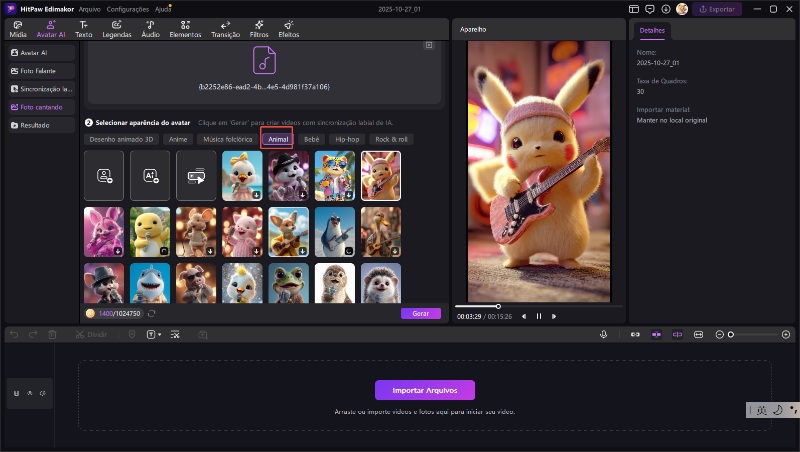Click the voice record microphone icon
800x452 pixels.
click(604, 335)
